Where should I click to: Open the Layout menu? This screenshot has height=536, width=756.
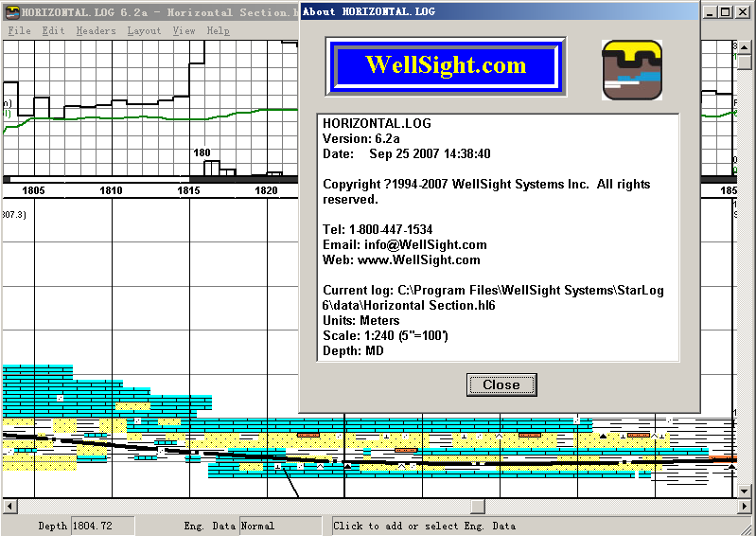coord(144,31)
